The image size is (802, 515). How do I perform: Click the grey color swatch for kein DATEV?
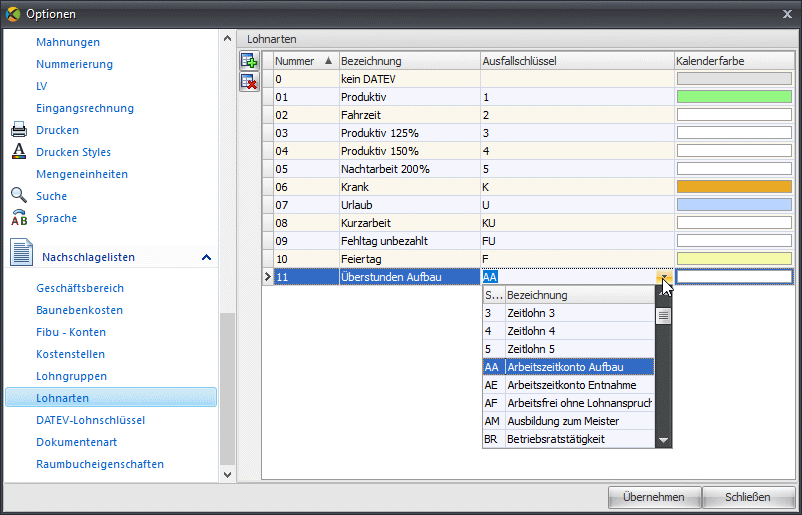pyautogui.click(x=734, y=79)
